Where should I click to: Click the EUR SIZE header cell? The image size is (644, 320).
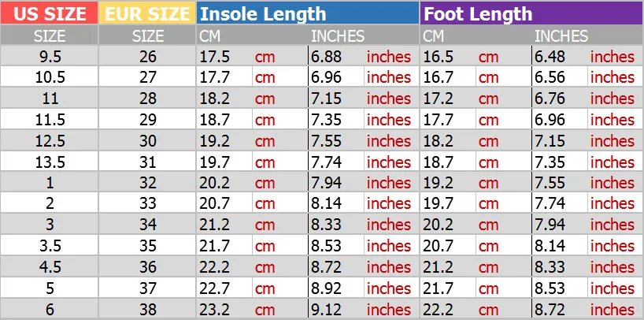147,13
